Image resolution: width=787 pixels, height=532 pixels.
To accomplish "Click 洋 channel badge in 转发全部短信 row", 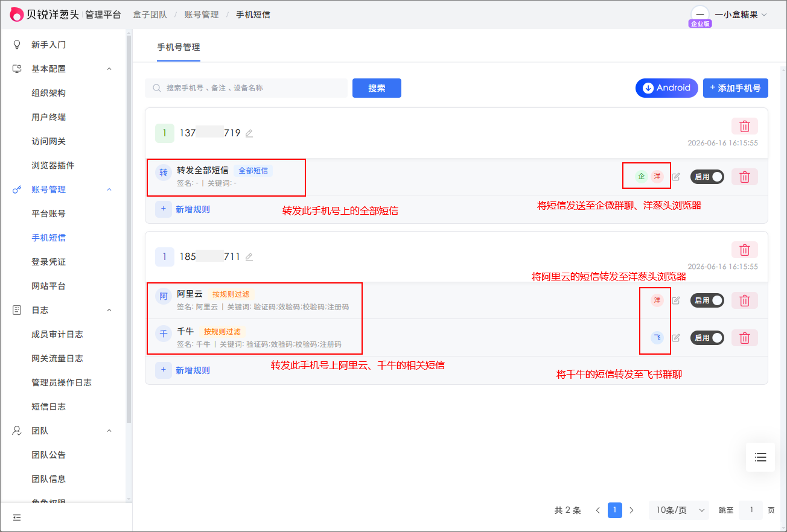I will pyautogui.click(x=657, y=177).
